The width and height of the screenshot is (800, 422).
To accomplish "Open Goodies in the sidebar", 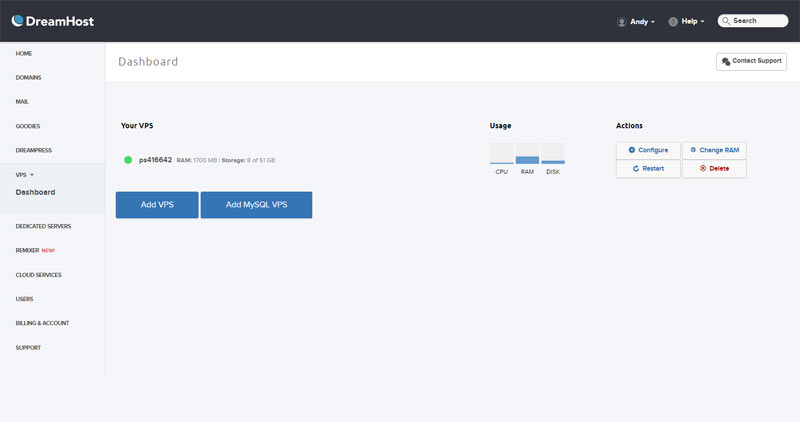I will (28, 126).
